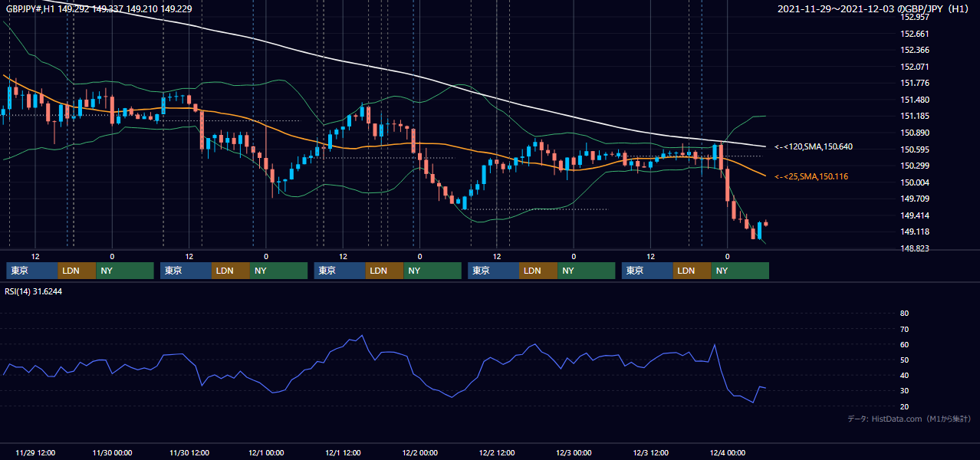980x460 pixels.
Task: Click the 12/2 00:00 date label
Action: [419, 452]
